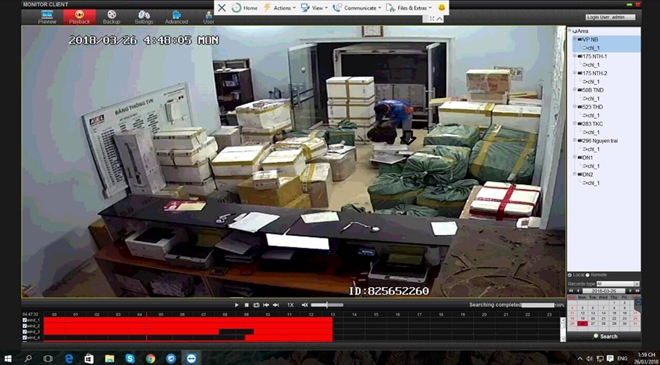
Task: Select the Remote radio button
Action: tap(588, 275)
